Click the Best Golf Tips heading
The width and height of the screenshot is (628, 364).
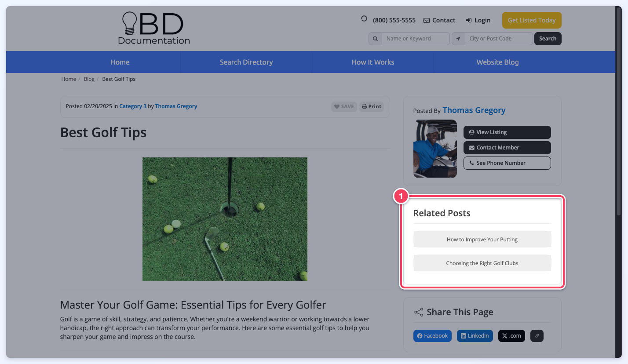point(103,132)
